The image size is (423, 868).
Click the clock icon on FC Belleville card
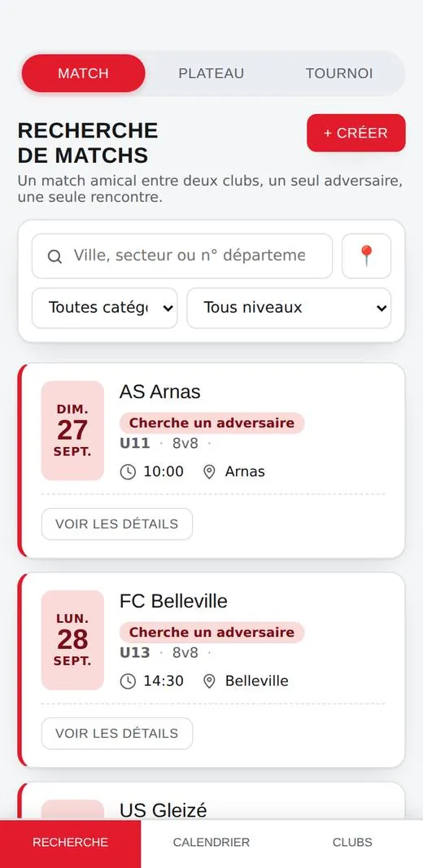click(128, 682)
